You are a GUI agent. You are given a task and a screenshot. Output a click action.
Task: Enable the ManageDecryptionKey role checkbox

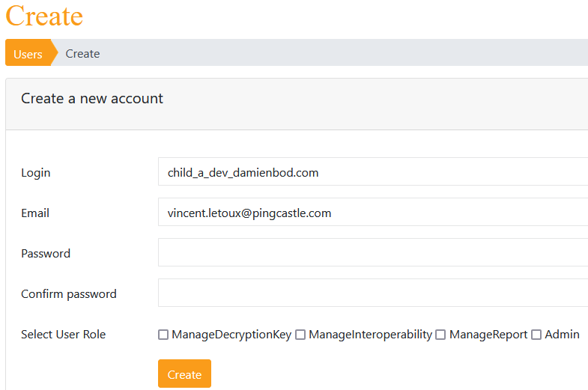[x=163, y=335]
